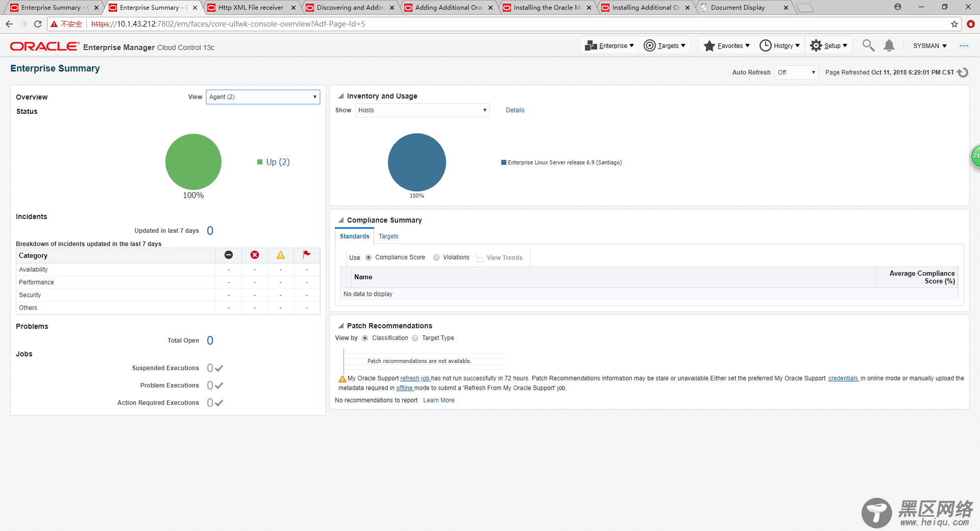This screenshot has width=980, height=531.
Task: Open the search magnifier icon
Action: 868,45
